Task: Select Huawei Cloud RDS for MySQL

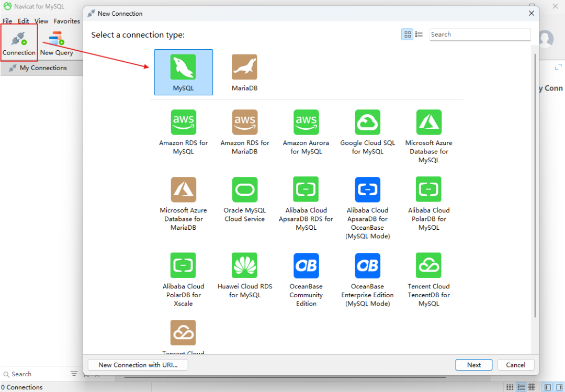Action: pyautogui.click(x=245, y=275)
